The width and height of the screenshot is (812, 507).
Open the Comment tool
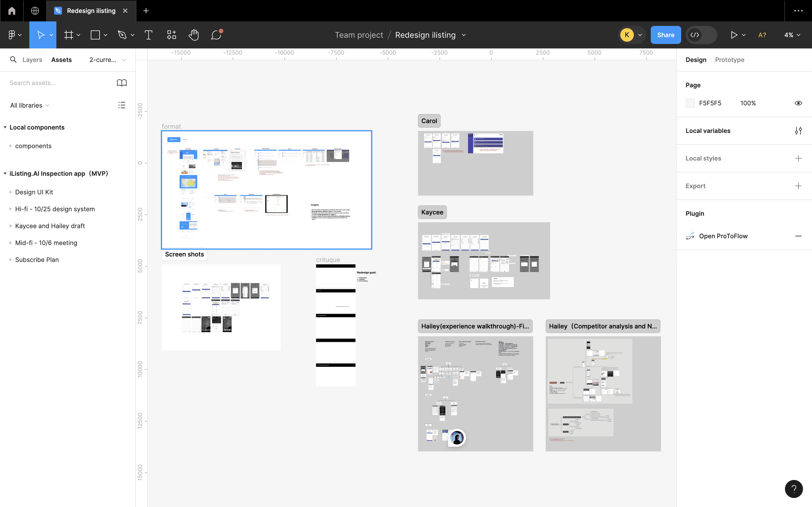(216, 35)
